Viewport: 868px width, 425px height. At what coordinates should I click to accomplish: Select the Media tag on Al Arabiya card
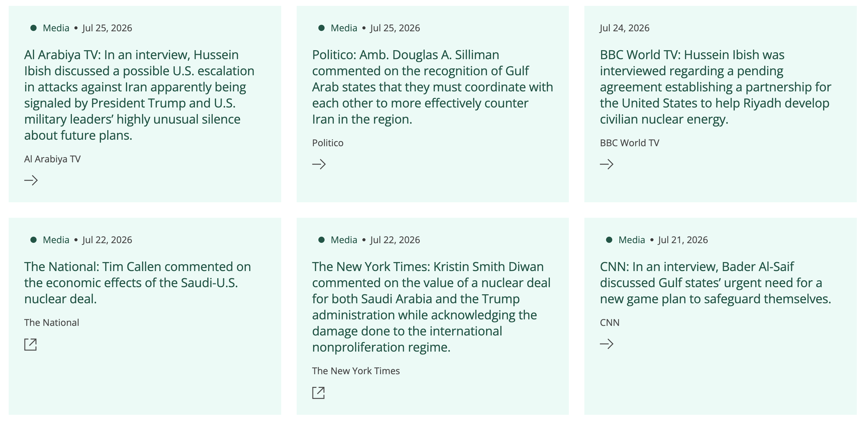click(56, 28)
